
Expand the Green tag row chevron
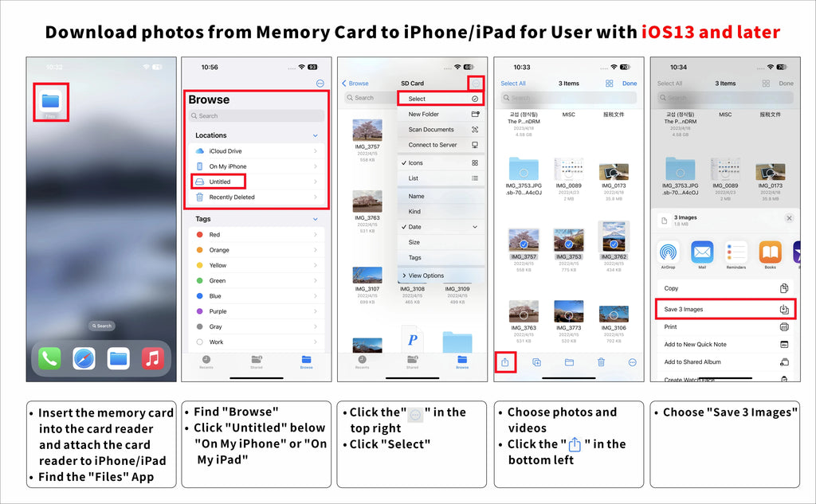coord(316,280)
